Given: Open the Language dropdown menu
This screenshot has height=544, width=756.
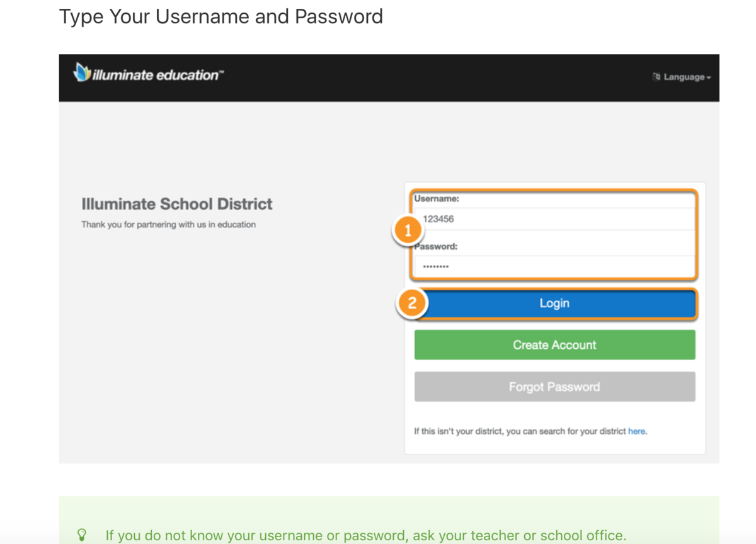Looking at the screenshot, I should click(682, 77).
